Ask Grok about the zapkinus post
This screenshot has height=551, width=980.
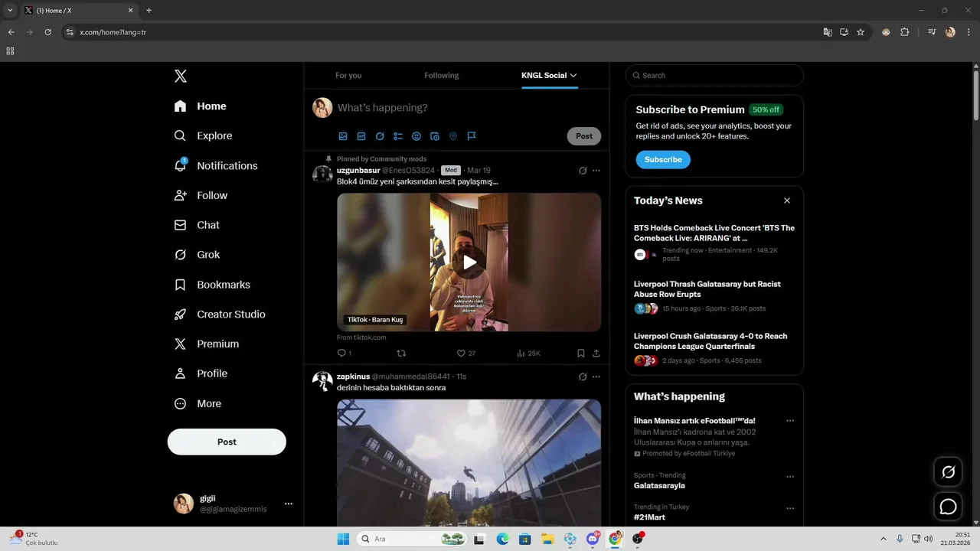coord(583,377)
